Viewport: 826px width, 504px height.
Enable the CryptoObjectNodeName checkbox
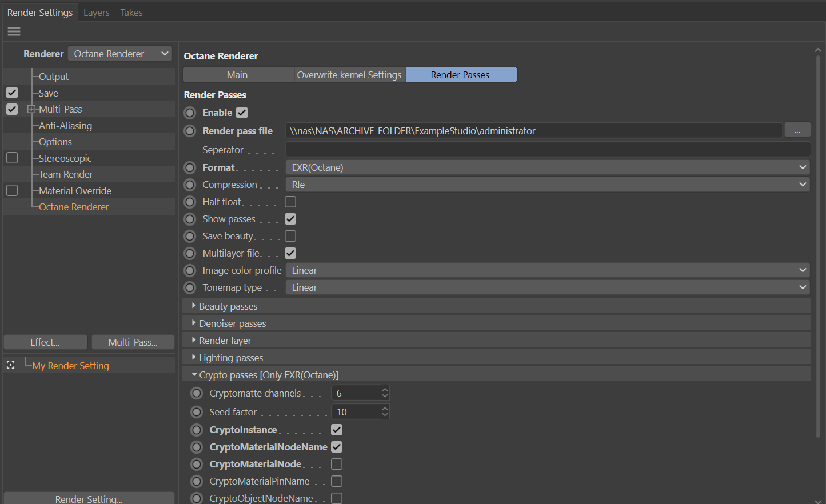click(337, 498)
